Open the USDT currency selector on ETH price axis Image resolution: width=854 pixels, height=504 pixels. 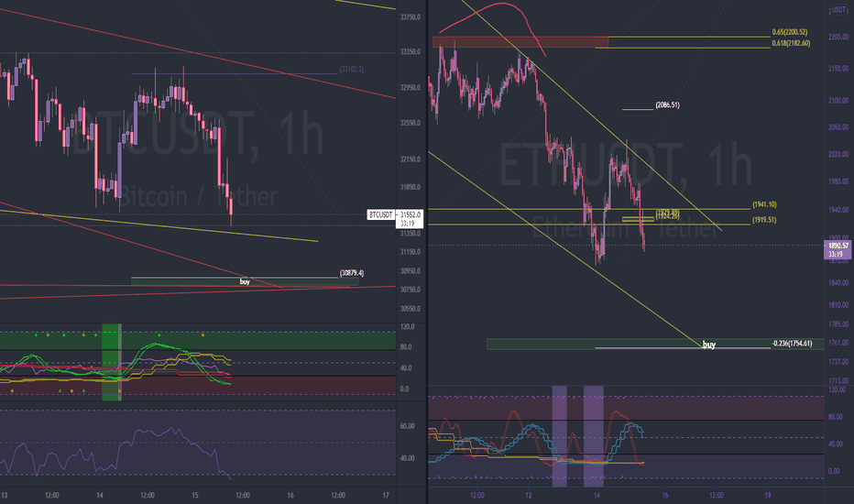click(x=838, y=10)
